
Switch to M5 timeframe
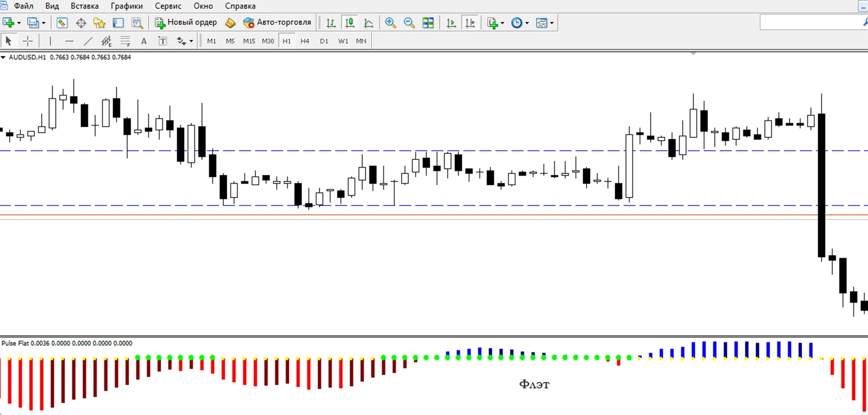230,41
